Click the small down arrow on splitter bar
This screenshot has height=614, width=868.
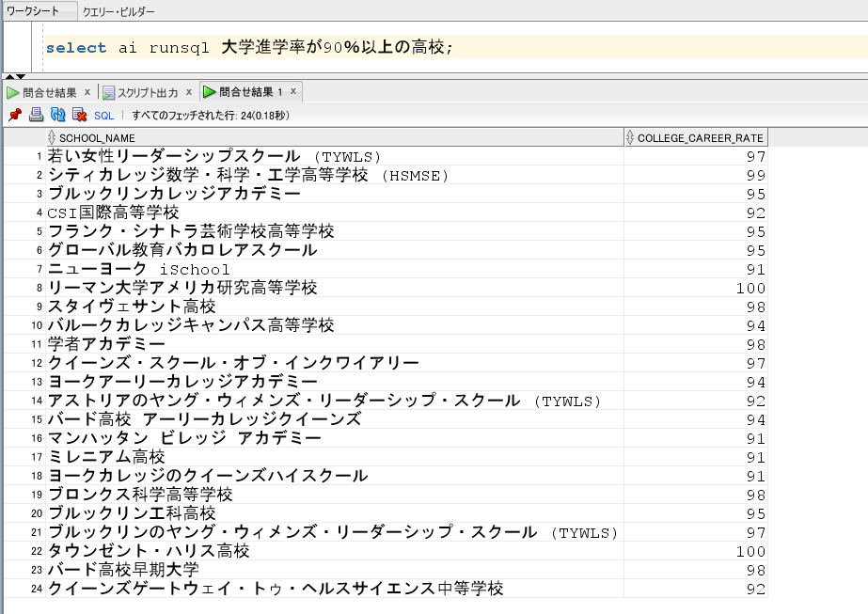[x=20, y=77]
